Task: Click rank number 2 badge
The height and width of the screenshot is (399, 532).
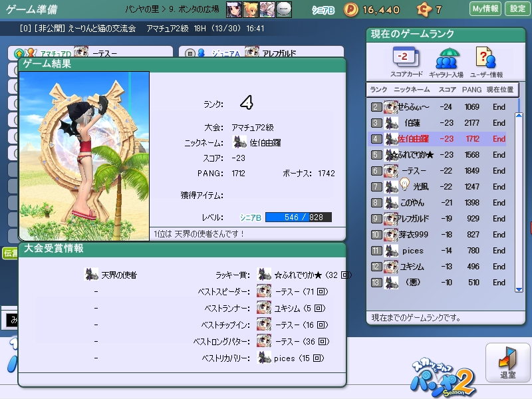Action: (x=376, y=107)
